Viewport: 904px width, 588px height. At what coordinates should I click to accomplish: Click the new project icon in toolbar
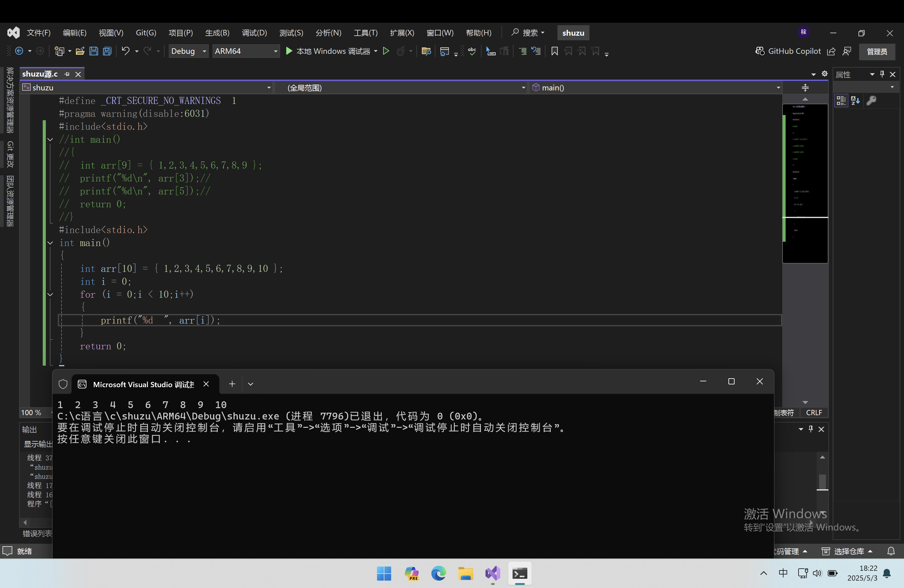59,51
